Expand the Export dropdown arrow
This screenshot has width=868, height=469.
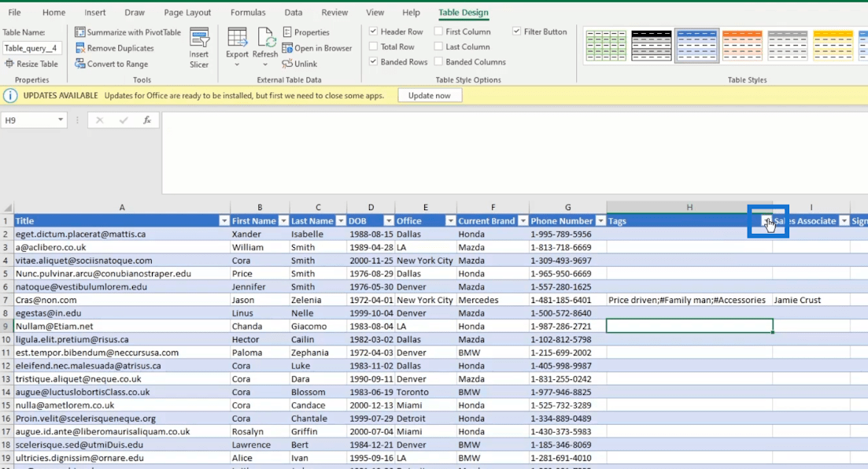pyautogui.click(x=237, y=65)
